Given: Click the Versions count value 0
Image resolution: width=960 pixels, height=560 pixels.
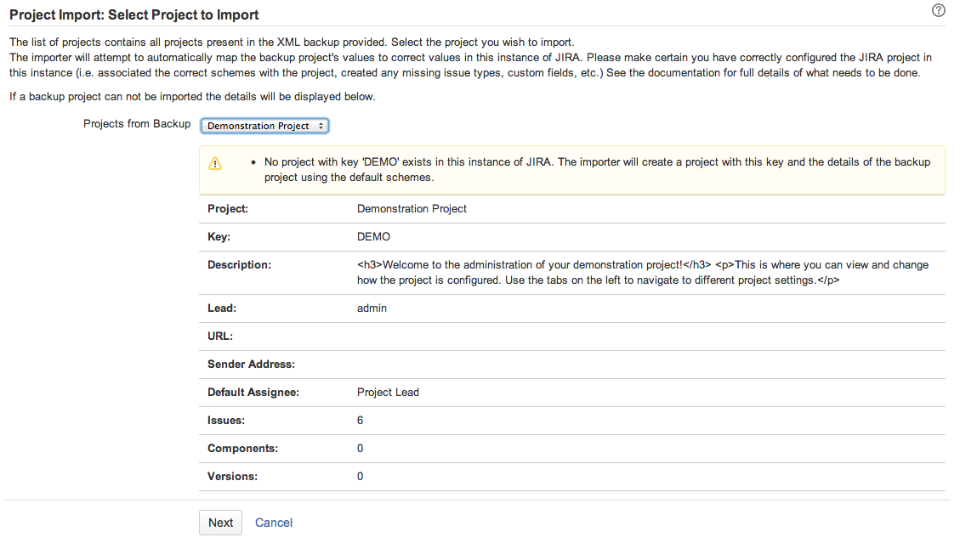Looking at the screenshot, I should click(361, 477).
